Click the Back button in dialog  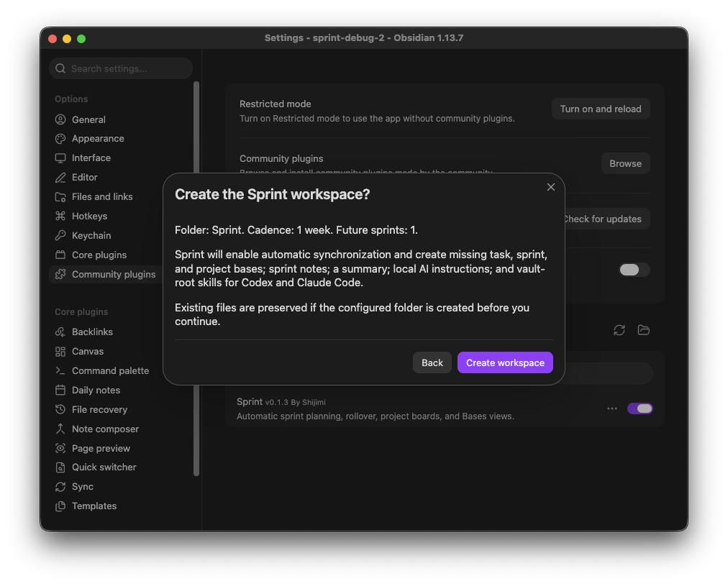point(432,362)
